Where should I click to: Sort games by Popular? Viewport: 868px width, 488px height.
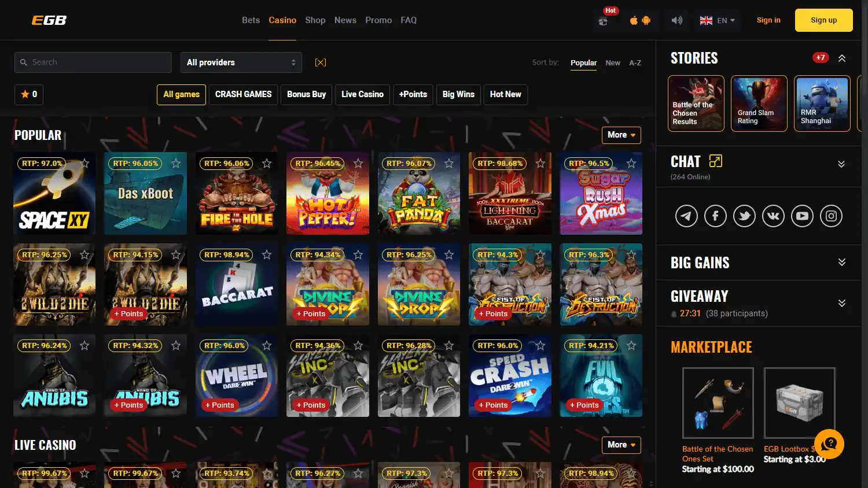pyautogui.click(x=583, y=63)
